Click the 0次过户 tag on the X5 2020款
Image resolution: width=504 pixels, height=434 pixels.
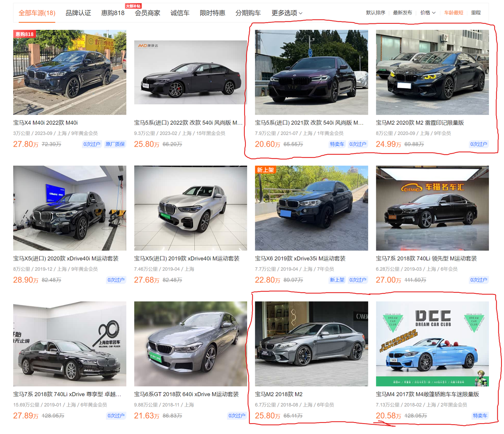116,280
